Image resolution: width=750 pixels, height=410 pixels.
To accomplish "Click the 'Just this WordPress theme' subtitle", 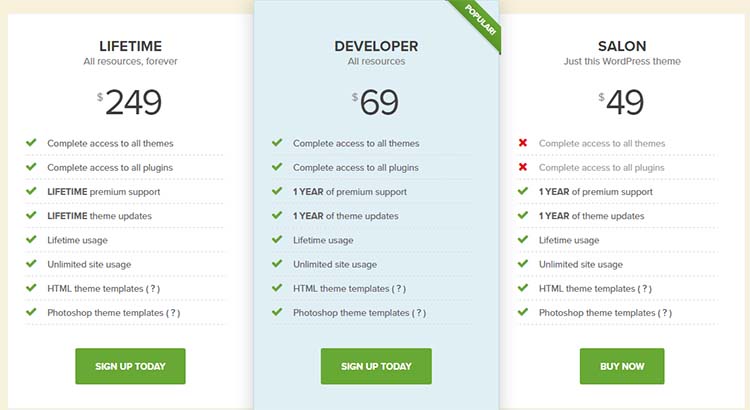I will pos(622,61).
